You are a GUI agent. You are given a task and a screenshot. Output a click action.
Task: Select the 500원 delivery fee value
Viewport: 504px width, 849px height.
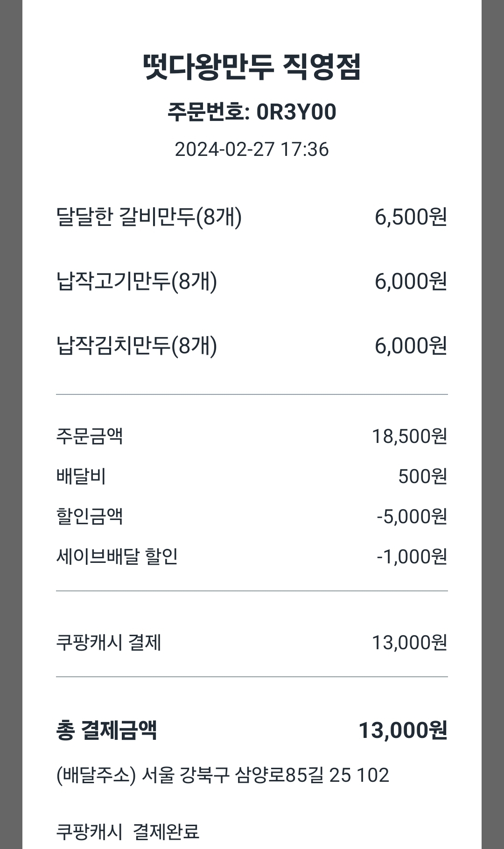pos(422,477)
